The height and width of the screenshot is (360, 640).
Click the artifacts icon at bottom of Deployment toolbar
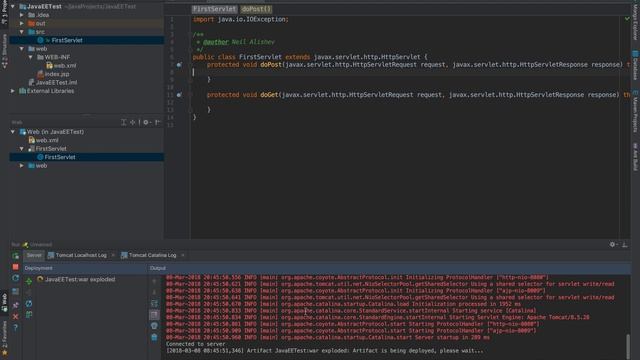(29, 315)
